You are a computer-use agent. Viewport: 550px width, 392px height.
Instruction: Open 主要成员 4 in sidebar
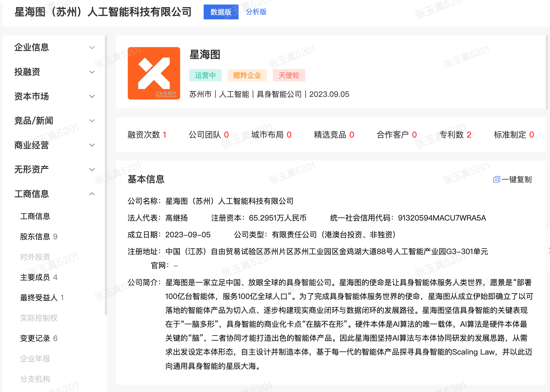[39, 277]
